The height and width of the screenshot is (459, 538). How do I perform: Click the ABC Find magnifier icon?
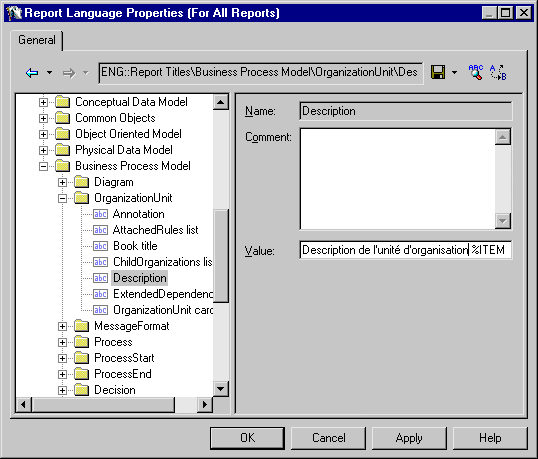pos(476,72)
